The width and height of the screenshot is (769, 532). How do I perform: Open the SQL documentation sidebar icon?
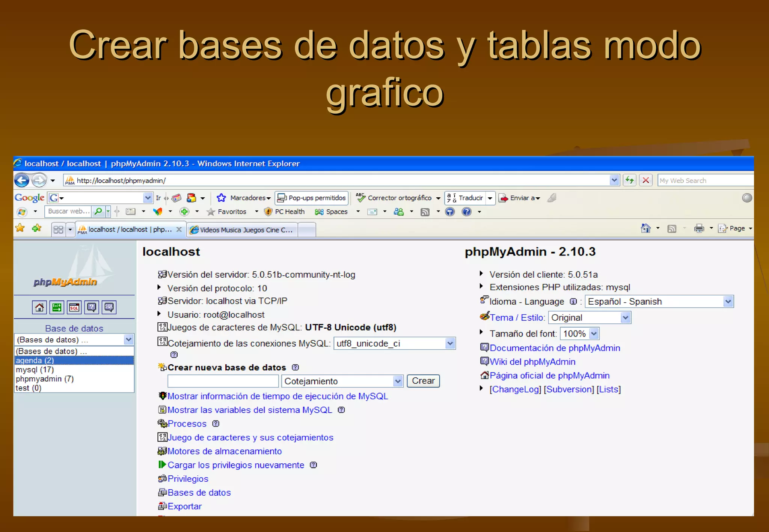[109, 308]
